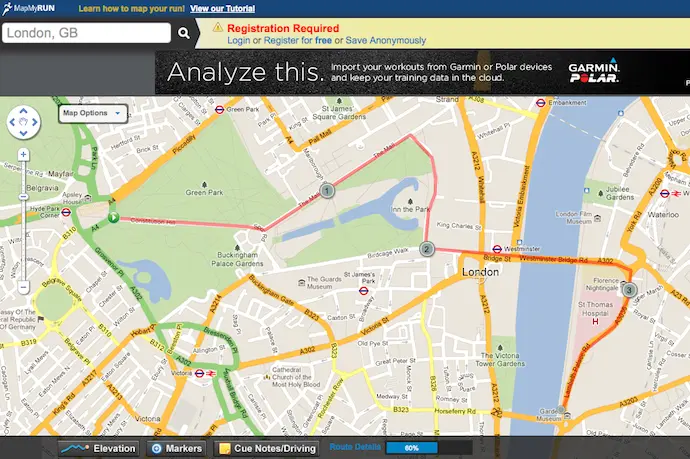
Task: Click the London city label
Action: click(480, 272)
